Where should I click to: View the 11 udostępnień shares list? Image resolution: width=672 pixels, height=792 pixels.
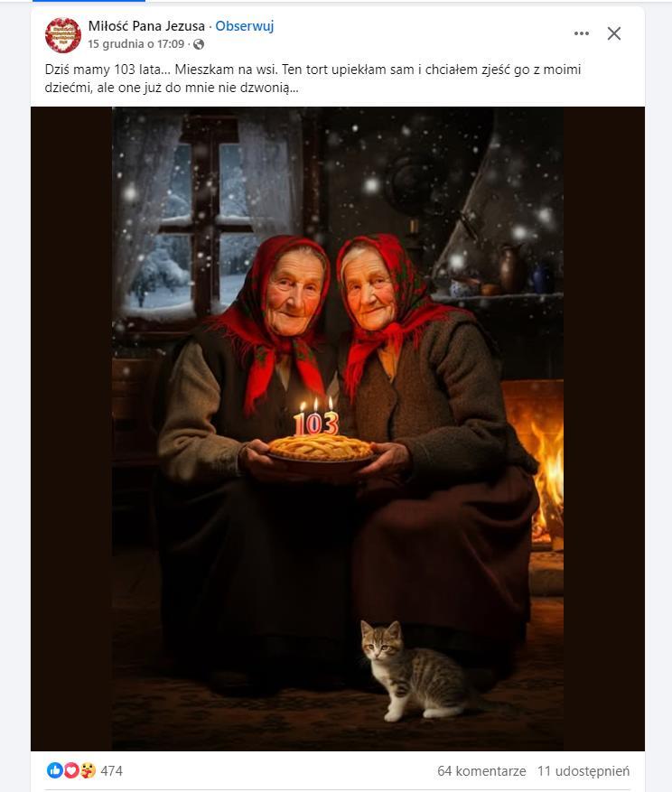point(583,771)
